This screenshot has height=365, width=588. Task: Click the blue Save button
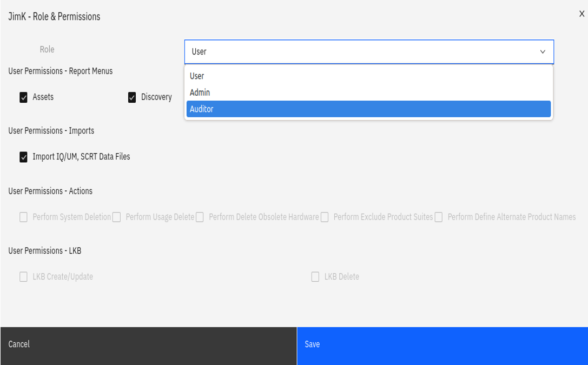click(442, 344)
